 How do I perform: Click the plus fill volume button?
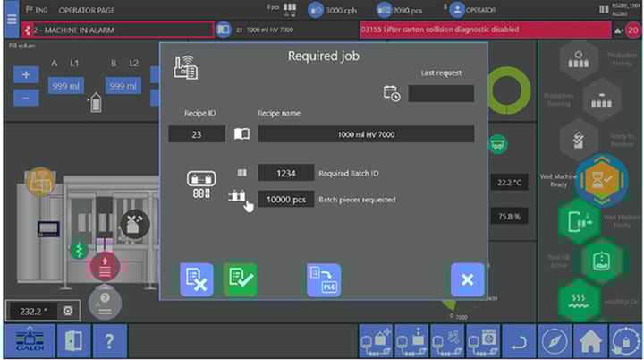coord(26,75)
